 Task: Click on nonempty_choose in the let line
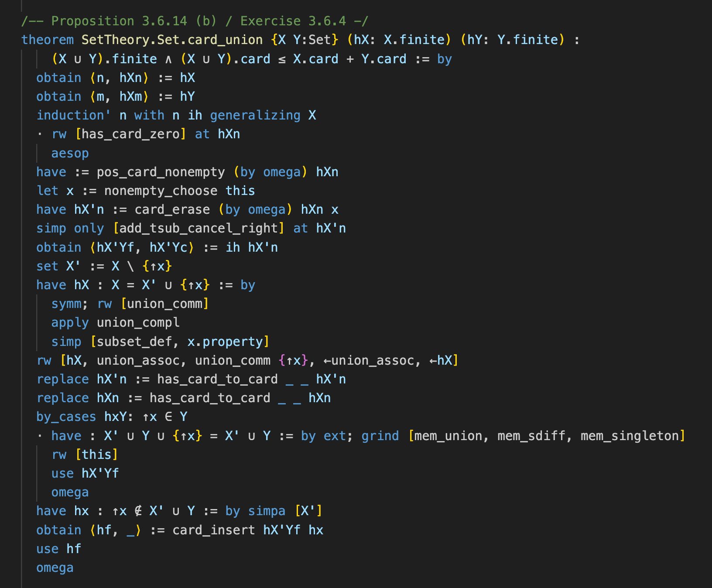[161, 191]
